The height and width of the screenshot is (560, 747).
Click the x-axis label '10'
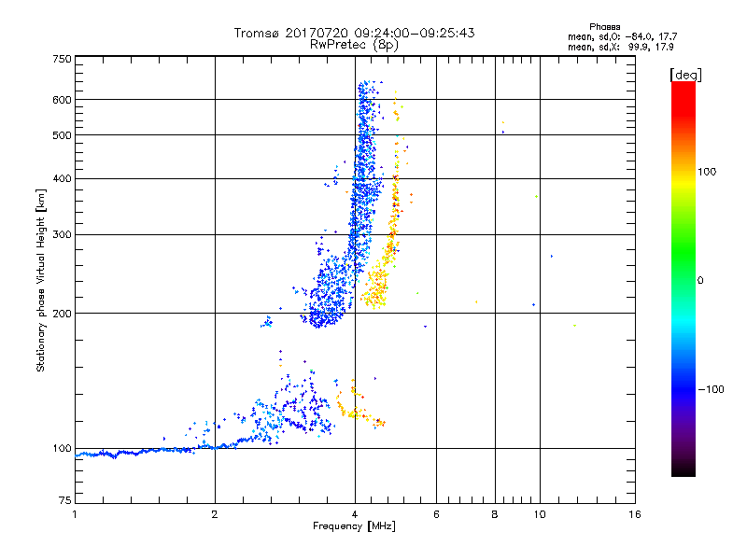[540, 514]
